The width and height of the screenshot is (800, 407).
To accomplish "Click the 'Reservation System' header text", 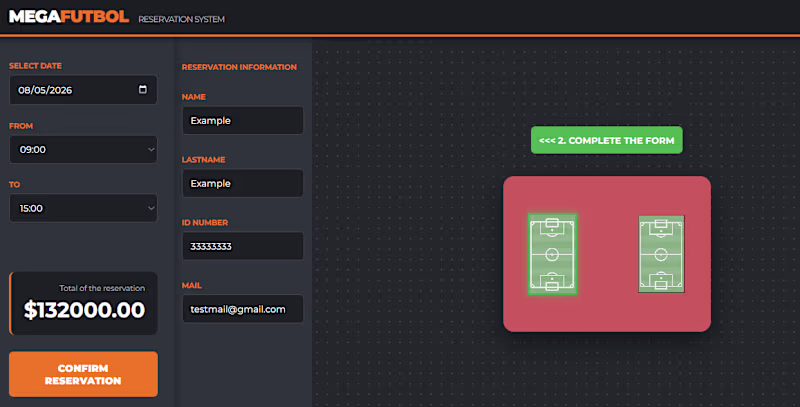I will [181, 19].
